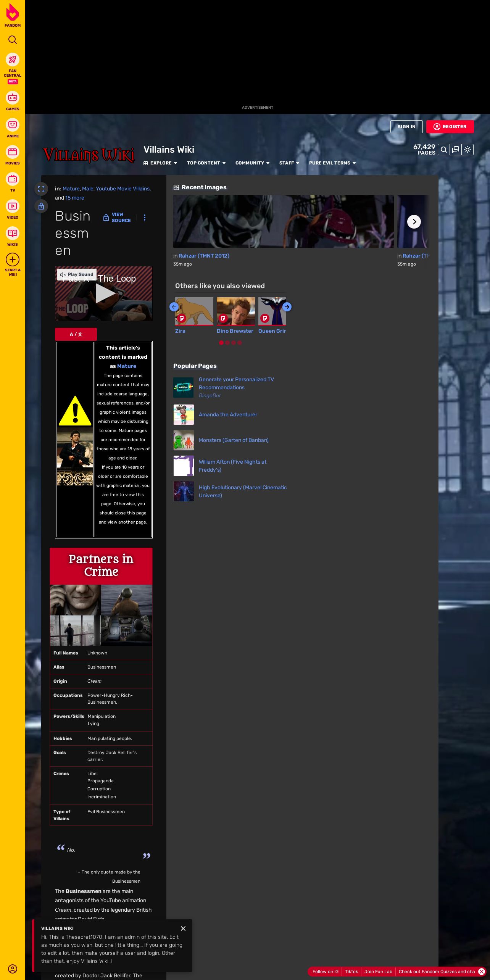Image resolution: width=490 pixels, height=980 pixels.
Task: Open the wiki discussions icon
Action: coord(456,150)
